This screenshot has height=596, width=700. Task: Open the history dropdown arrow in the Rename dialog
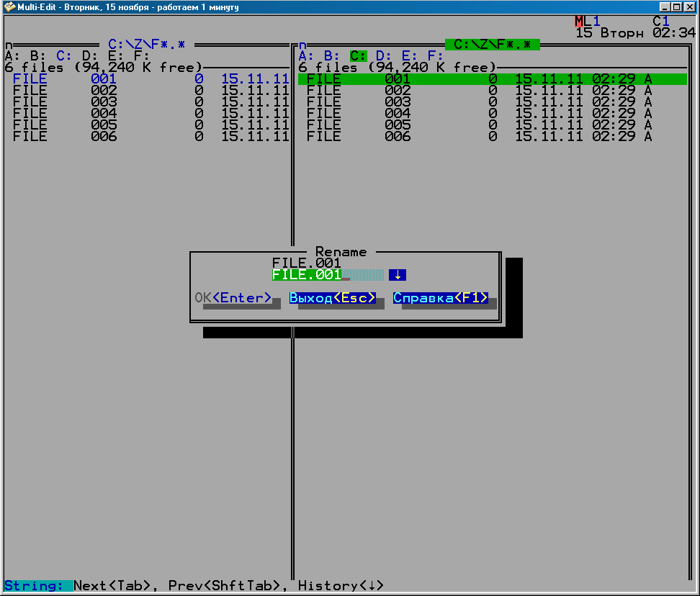pyautogui.click(x=398, y=275)
